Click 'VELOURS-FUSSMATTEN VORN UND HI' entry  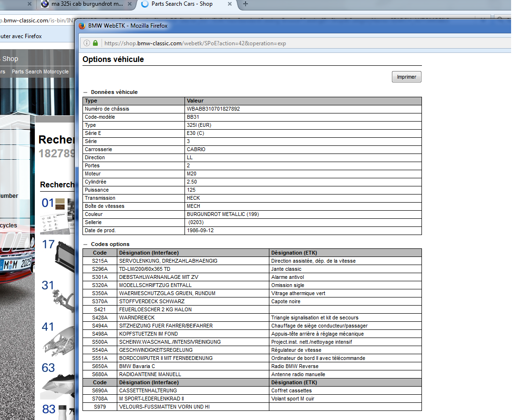164,407
